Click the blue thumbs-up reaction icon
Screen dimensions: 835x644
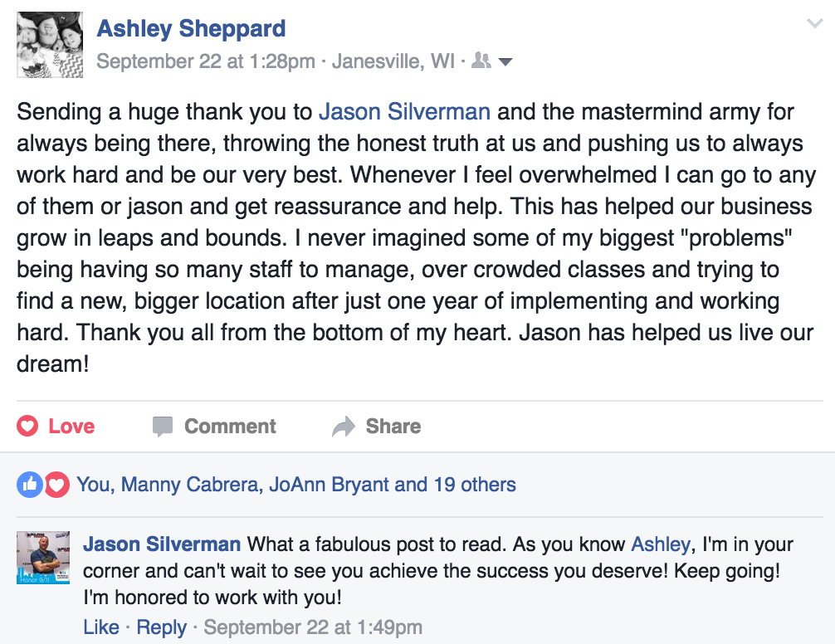(x=30, y=485)
